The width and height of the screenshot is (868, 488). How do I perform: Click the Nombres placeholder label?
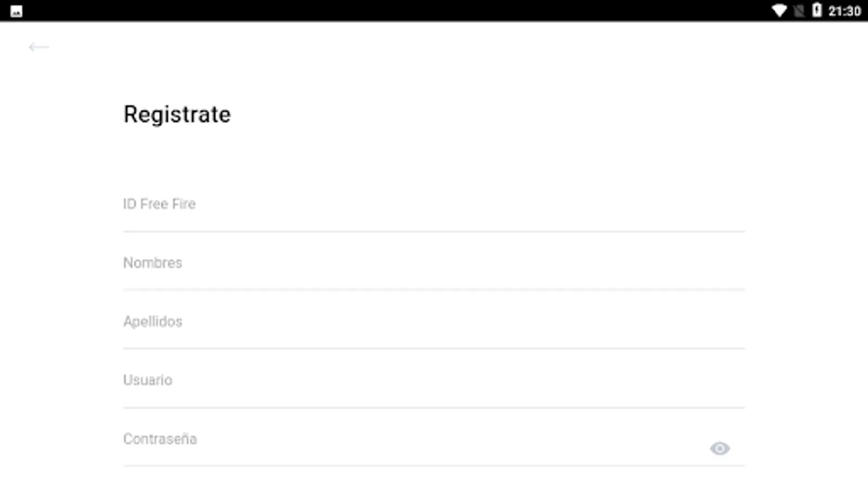(x=152, y=263)
